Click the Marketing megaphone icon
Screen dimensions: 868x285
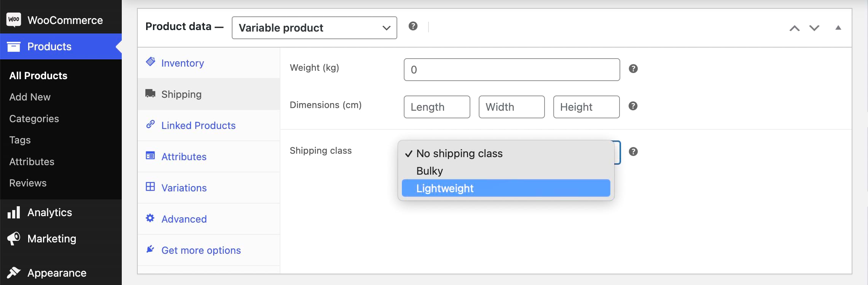point(13,239)
